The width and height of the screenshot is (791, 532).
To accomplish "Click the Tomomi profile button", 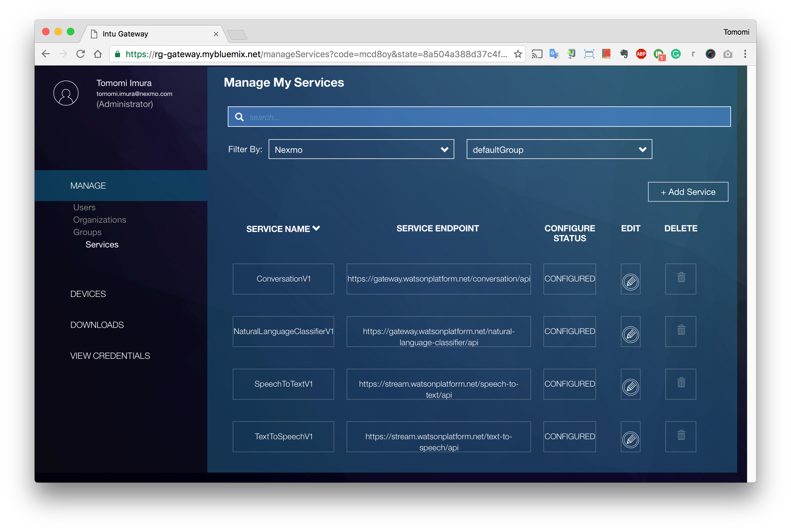I will click(x=736, y=32).
